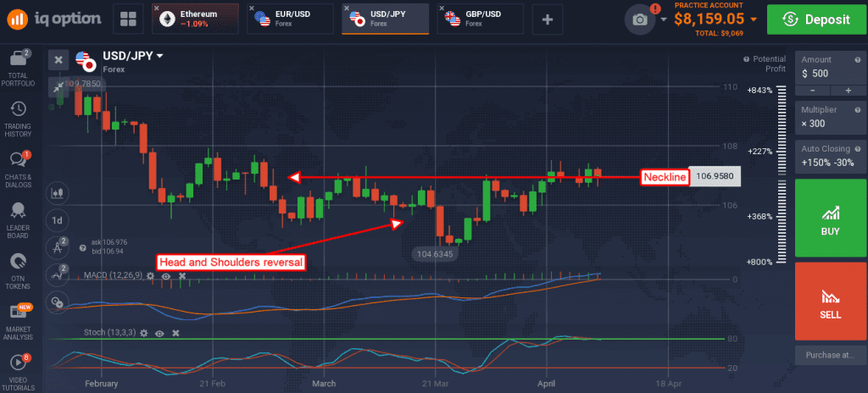The width and height of the screenshot is (868, 393).
Task: Click the 106.9580 current price label
Action: (x=715, y=177)
